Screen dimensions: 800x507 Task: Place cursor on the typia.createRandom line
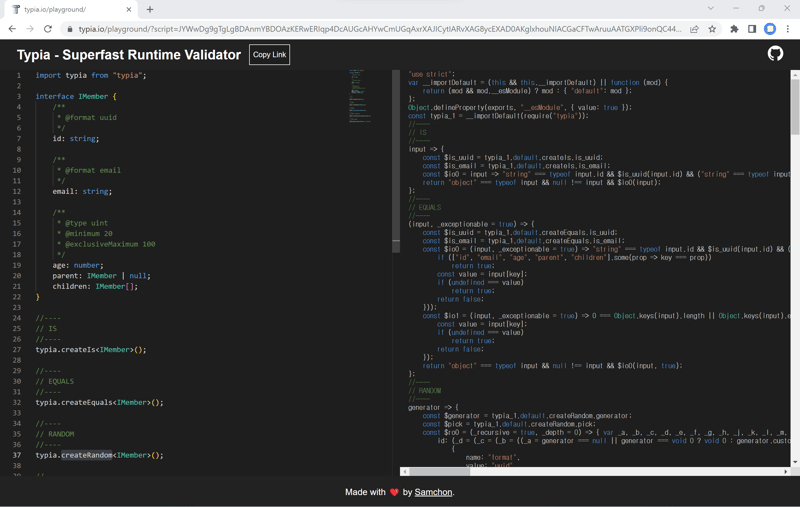coord(100,455)
